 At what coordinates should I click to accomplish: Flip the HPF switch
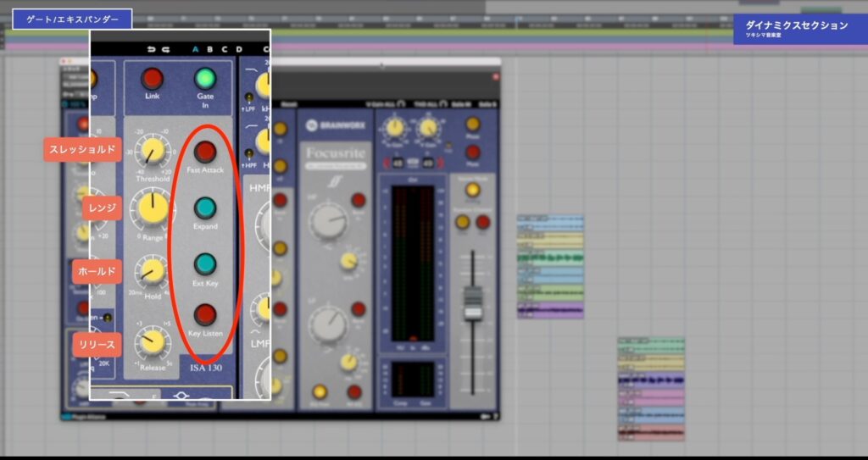click(x=250, y=153)
